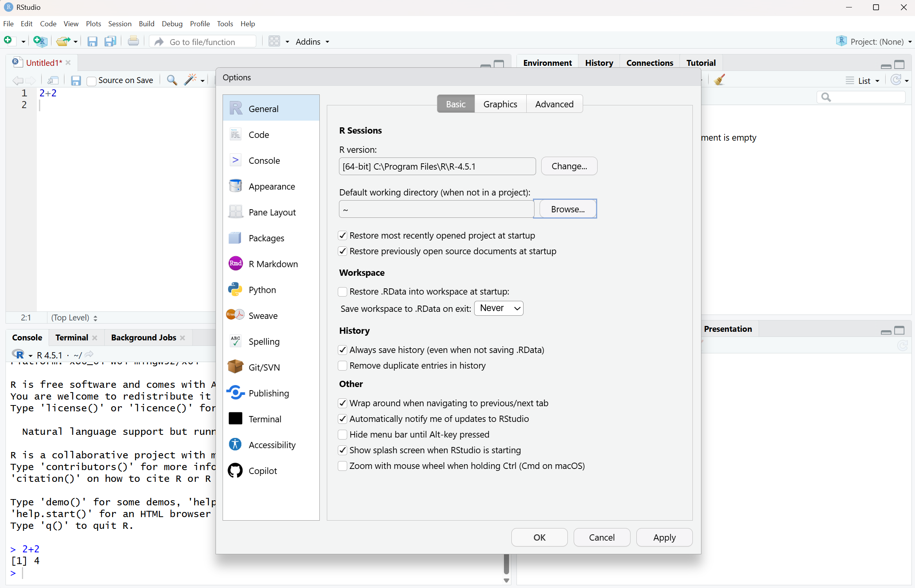Open Save workspace on exit Never dropdown
The image size is (915, 588).
click(x=498, y=308)
